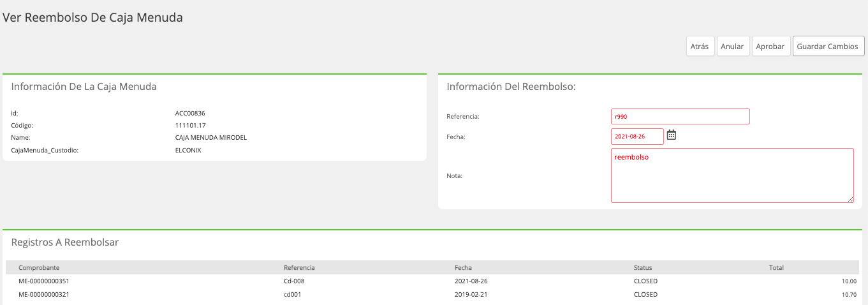Select the Comprobante column header
This screenshot has width=868, height=305.
(39, 267)
